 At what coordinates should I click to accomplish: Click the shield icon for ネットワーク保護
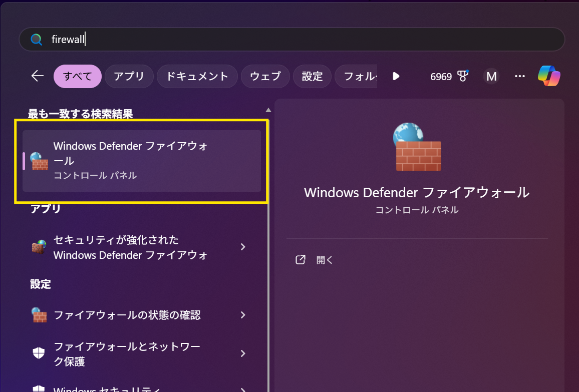tap(39, 353)
